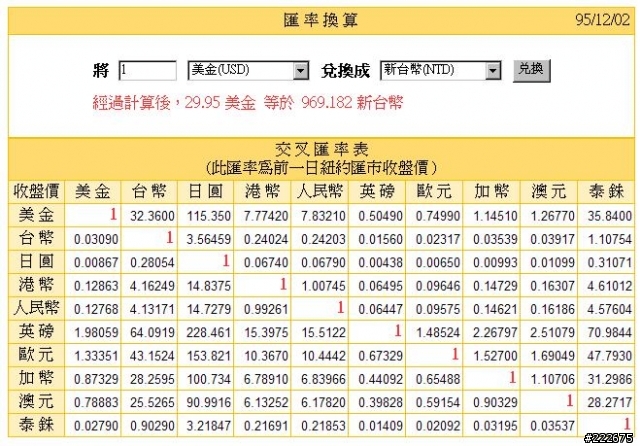Image resolution: width=640 pixels, height=446 pixels.
Task: Click value 43.1524 in 歐元 row
Action: (152, 356)
